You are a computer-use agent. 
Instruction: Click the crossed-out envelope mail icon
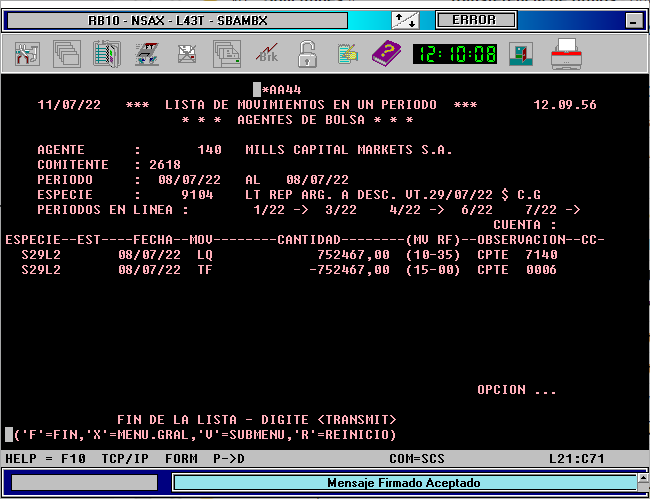pyautogui.click(x=187, y=54)
